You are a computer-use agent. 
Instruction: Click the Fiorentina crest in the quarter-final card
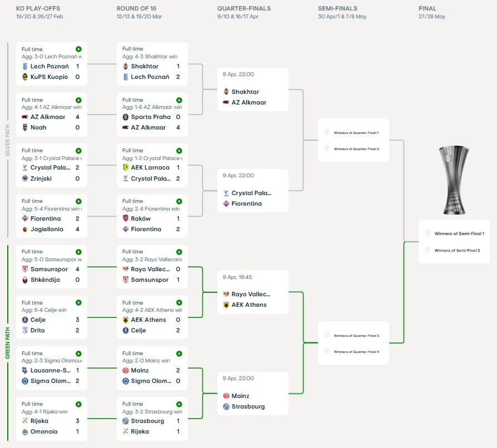click(x=226, y=203)
